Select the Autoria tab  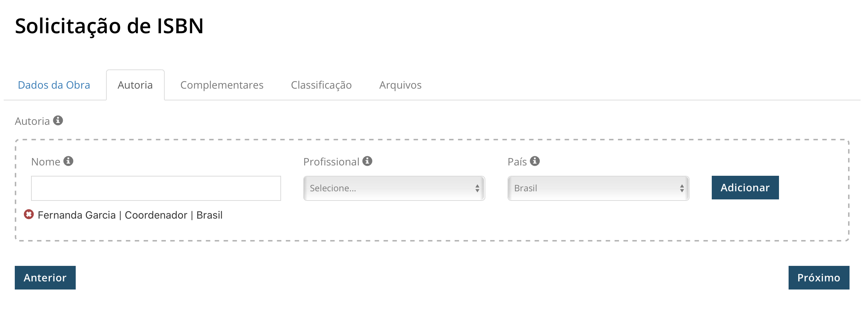[x=135, y=85]
